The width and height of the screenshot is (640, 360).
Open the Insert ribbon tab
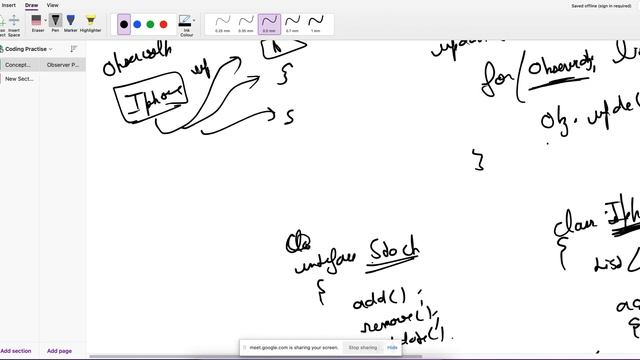click(x=9, y=5)
